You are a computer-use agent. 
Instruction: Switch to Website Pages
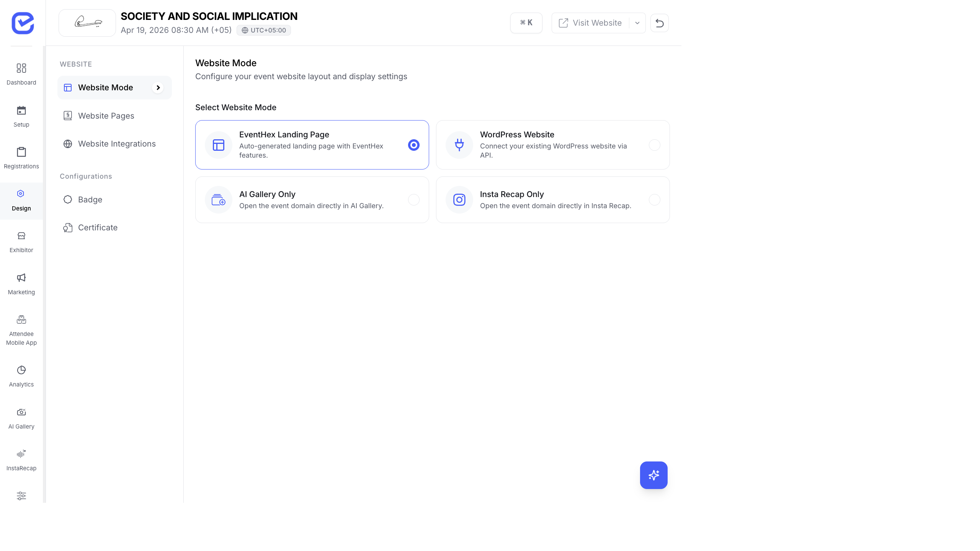point(106,116)
